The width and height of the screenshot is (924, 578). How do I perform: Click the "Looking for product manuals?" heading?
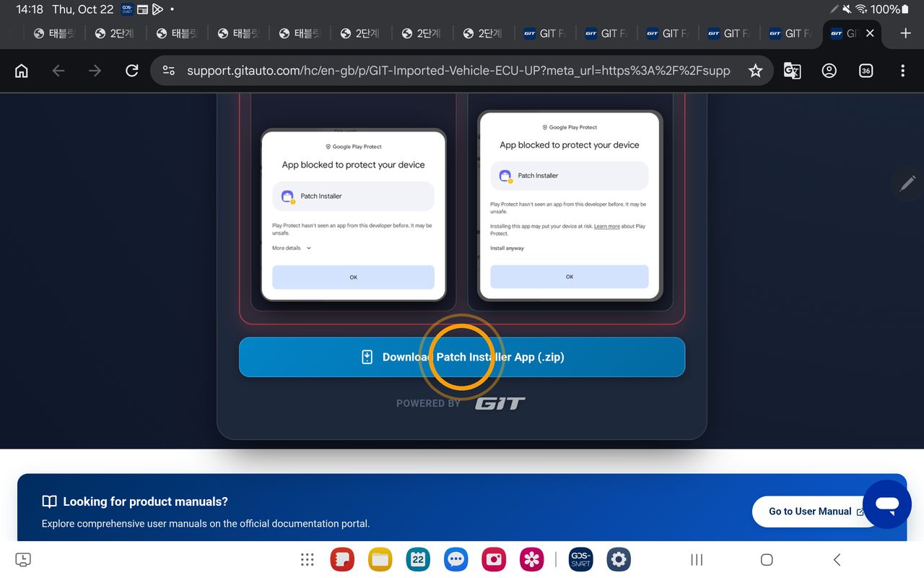coord(145,501)
